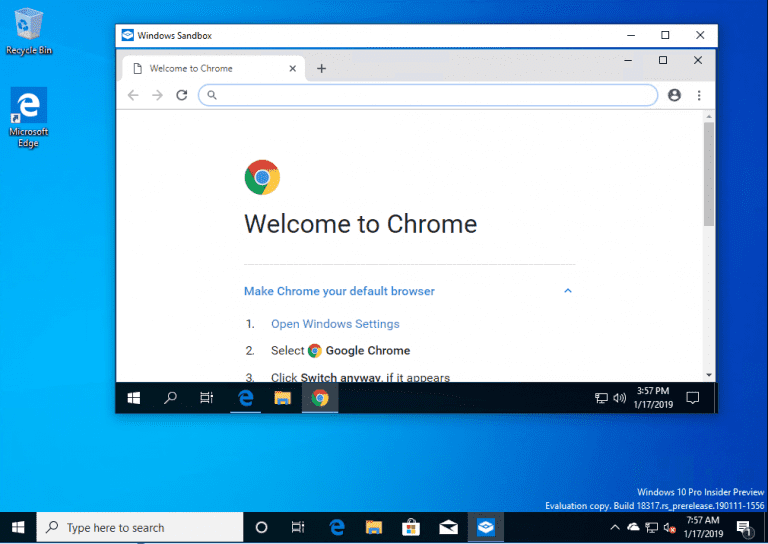Viewport: 768px width, 544px height.
Task: Open Microsoft Store on the host taskbar
Action: click(x=411, y=527)
